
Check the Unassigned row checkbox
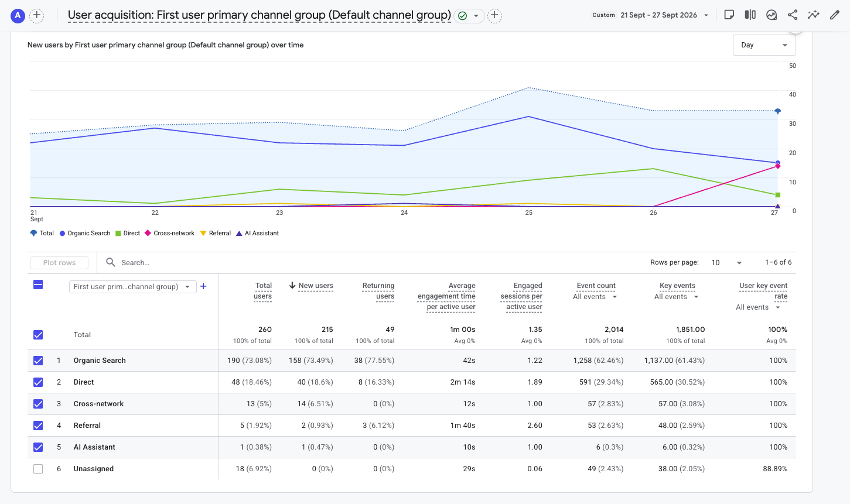38,469
